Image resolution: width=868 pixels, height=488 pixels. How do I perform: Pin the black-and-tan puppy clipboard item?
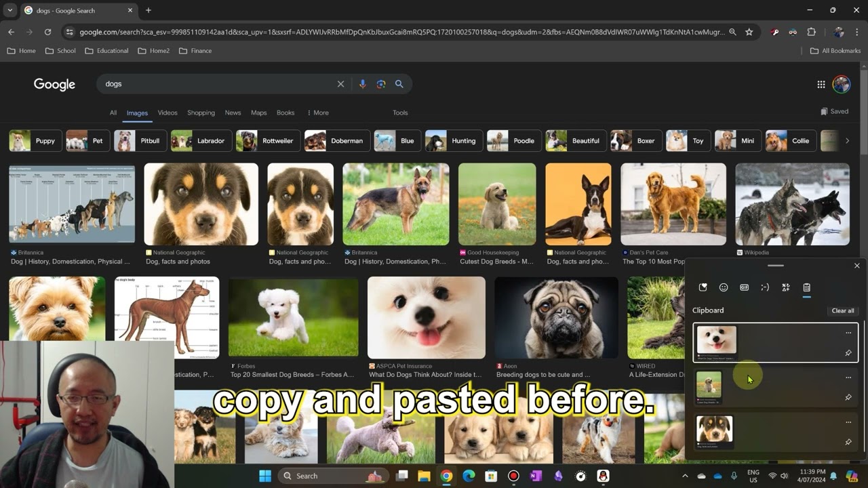tap(848, 442)
